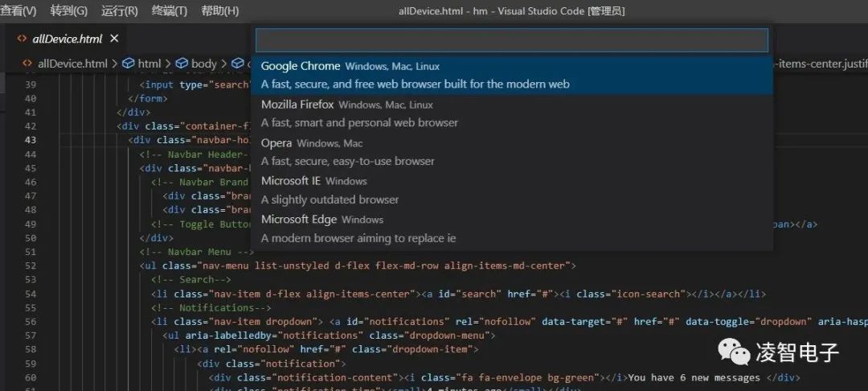Choose Mozilla Firefox from the browser list
The height and width of the screenshot is (391, 868).
click(511, 113)
